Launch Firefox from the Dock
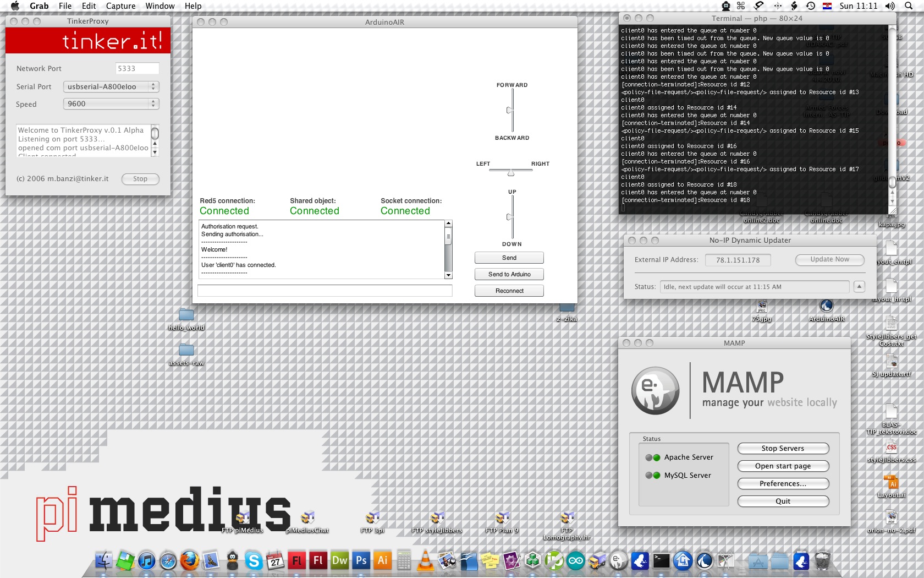 point(190,561)
